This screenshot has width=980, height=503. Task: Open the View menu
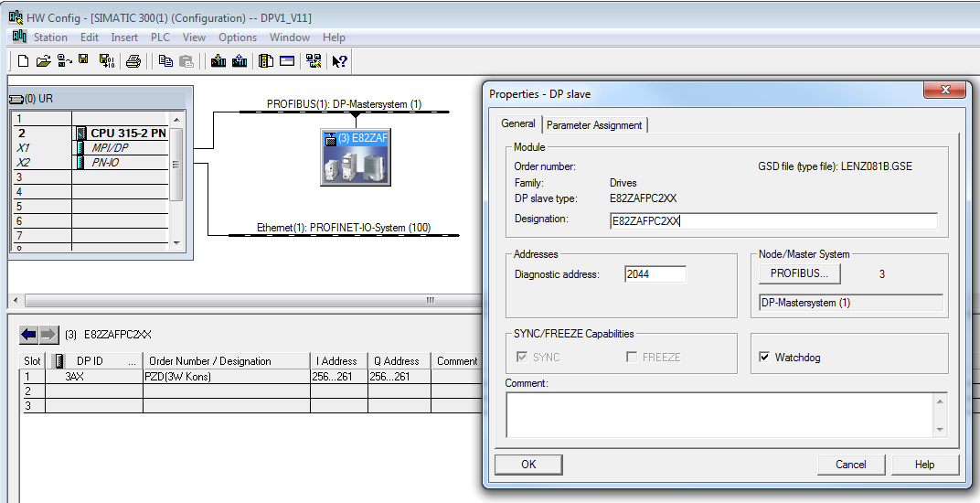[x=194, y=37]
